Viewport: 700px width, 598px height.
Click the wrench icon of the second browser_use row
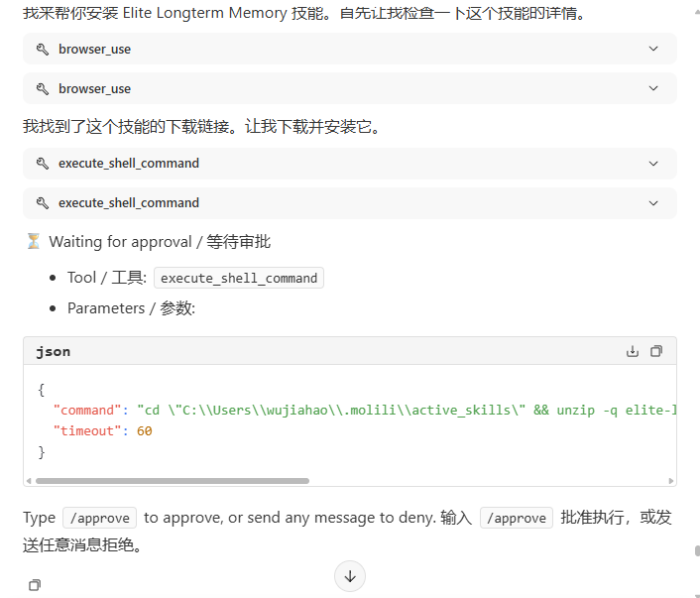click(43, 88)
